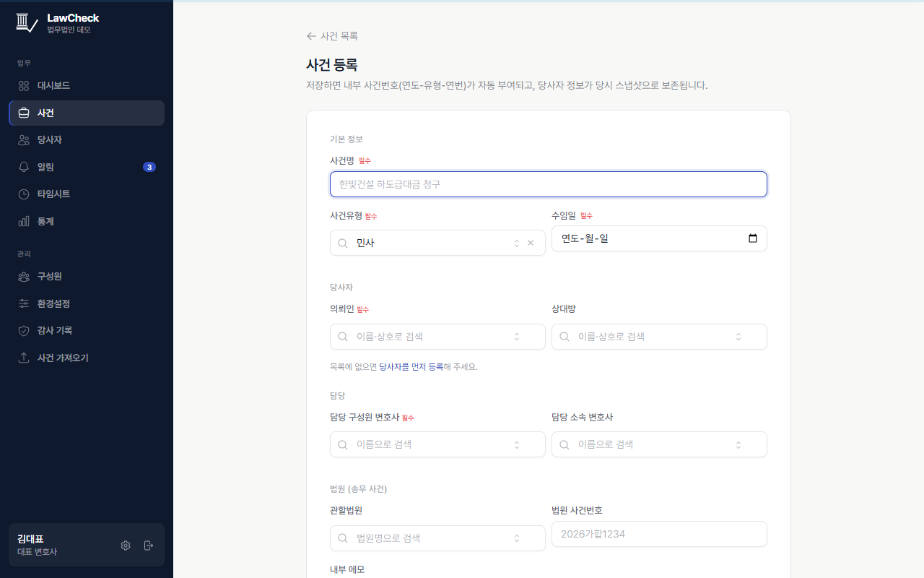The image size is (924, 578).
Task: Open 사건 가져오기 in the sidebar
Action: (87, 358)
